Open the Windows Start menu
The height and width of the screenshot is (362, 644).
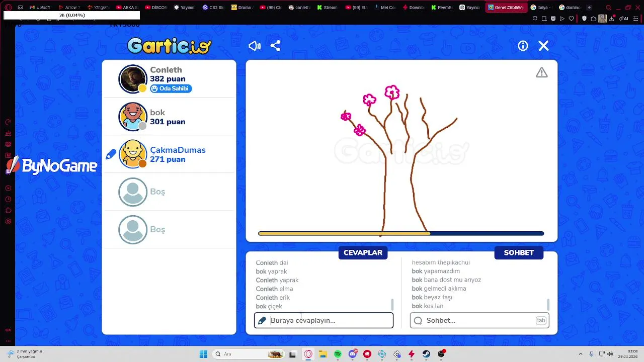[203, 354]
